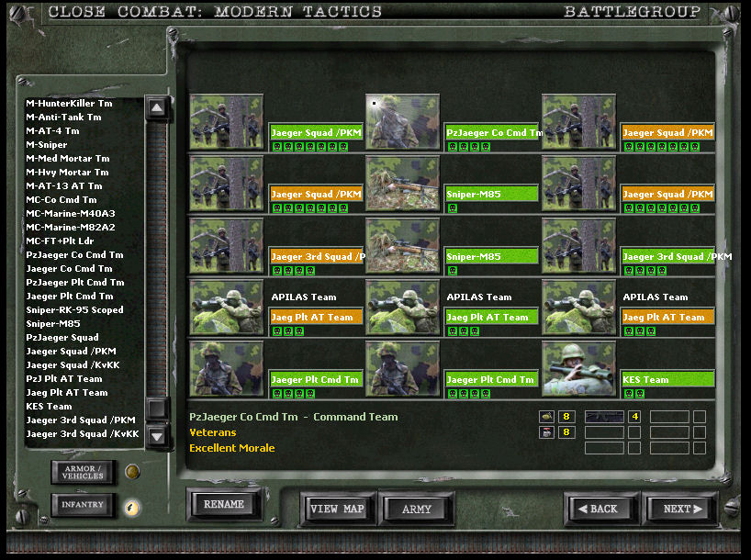
Task: Click the unit list scrollbar thumb
Action: [x=157, y=409]
